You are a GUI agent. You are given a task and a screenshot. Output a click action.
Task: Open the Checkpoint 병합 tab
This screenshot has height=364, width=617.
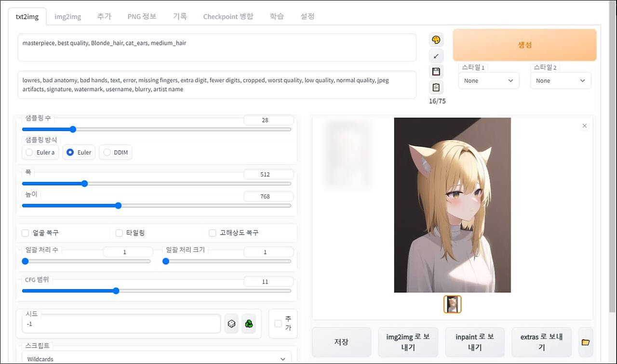[228, 16]
